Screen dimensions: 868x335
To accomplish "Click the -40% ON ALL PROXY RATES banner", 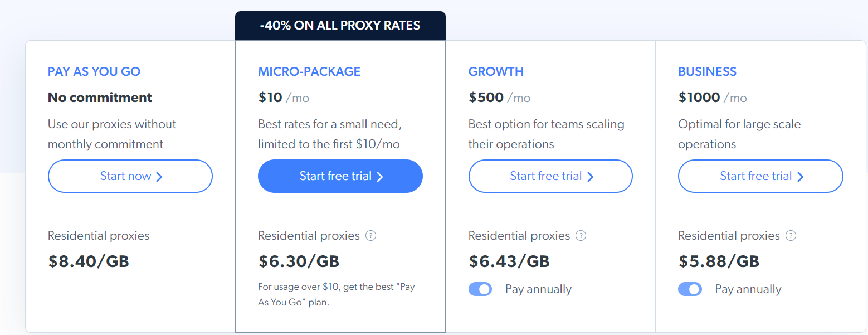I will point(340,26).
